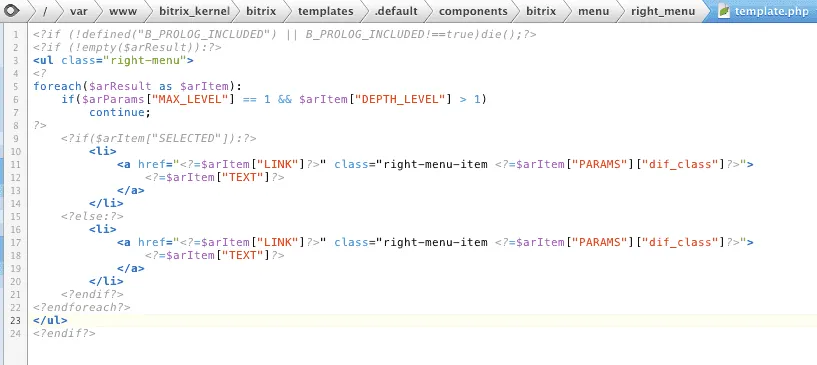Click the "right-menu" class string
Viewport: 817px width, 365px height.
pos(145,60)
